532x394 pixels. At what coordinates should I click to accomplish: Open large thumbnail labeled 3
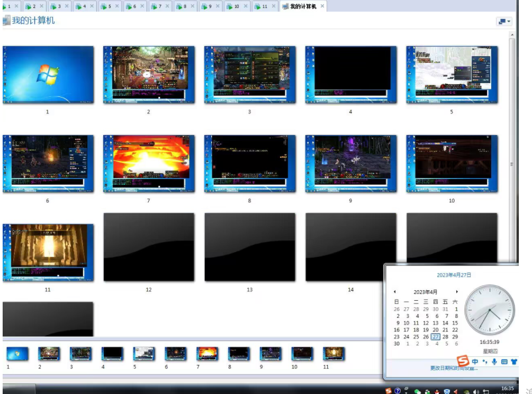click(250, 75)
